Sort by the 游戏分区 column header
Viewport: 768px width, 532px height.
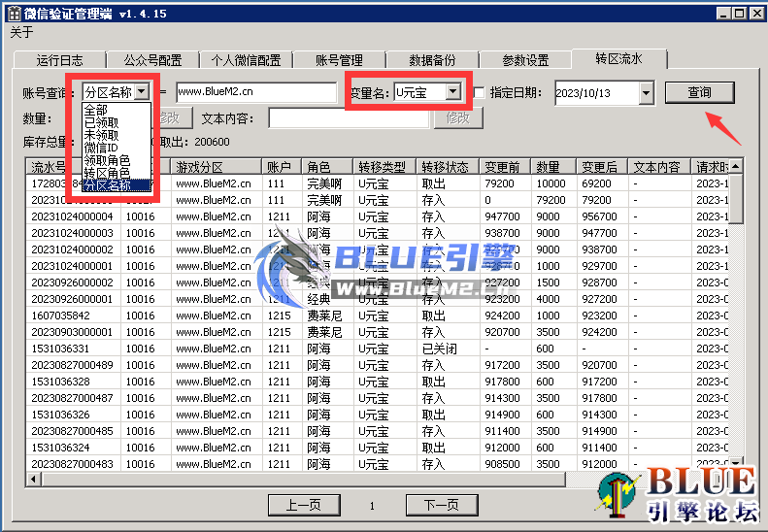point(217,167)
